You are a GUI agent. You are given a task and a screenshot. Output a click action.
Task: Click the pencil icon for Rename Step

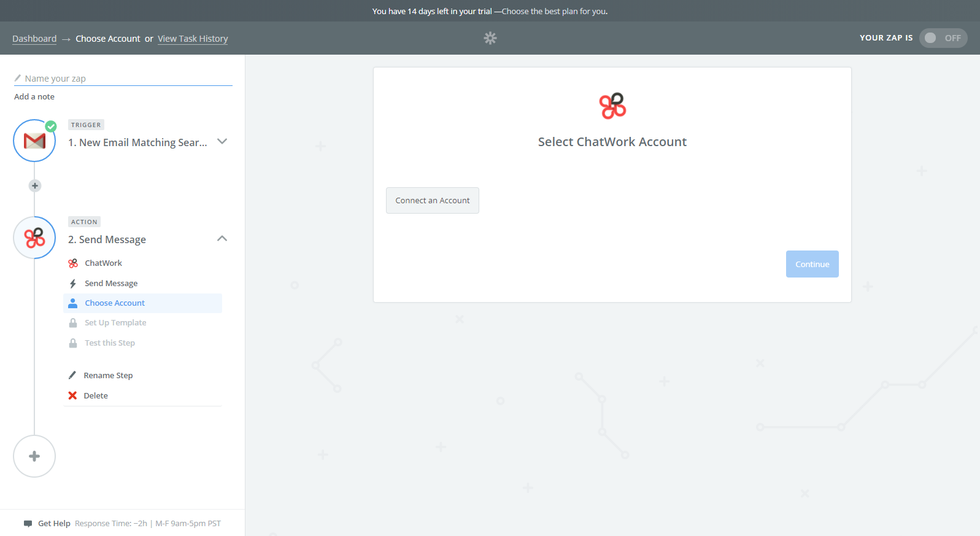pyautogui.click(x=72, y=375)
